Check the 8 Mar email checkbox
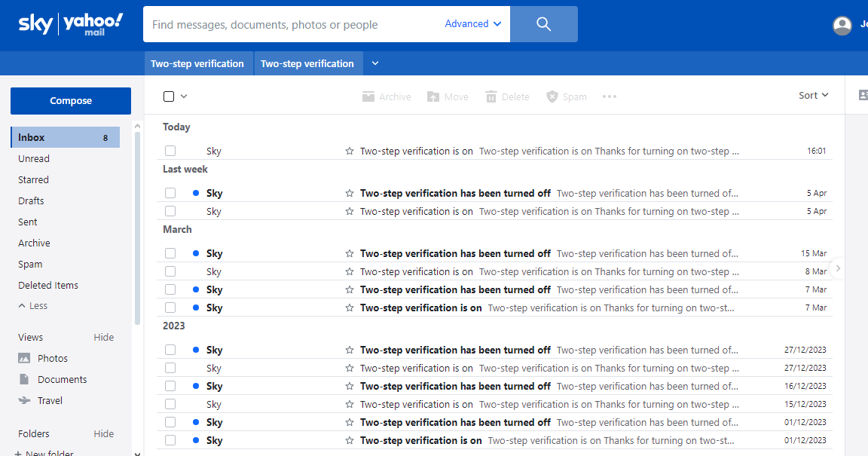The height and width of the screenshot is (456, 868). (170, 271)
